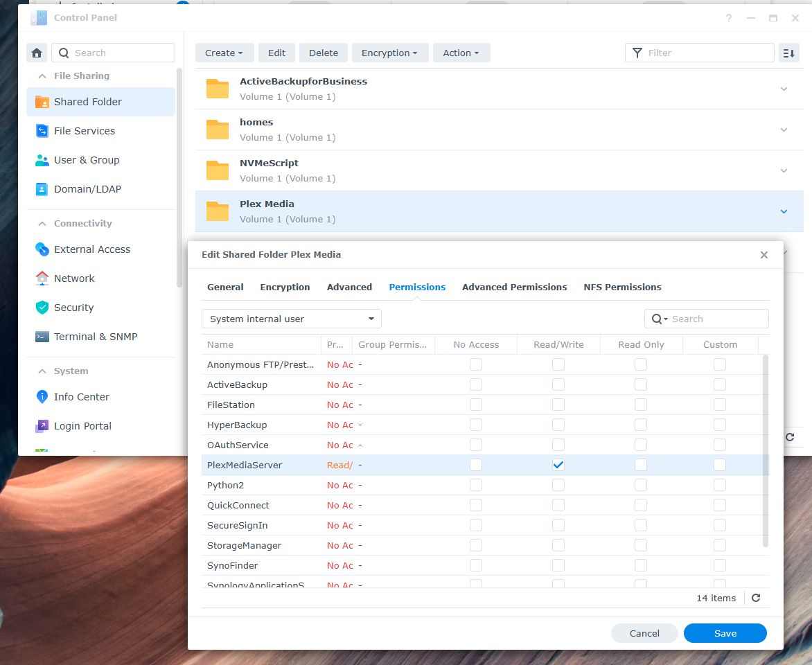Select the OAuthService row

point(485,445)
